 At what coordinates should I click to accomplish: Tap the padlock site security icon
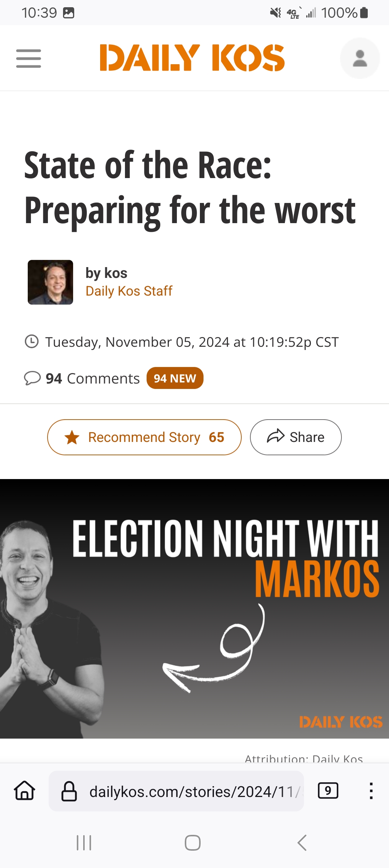pyautogui.click(x=69, y=791)
